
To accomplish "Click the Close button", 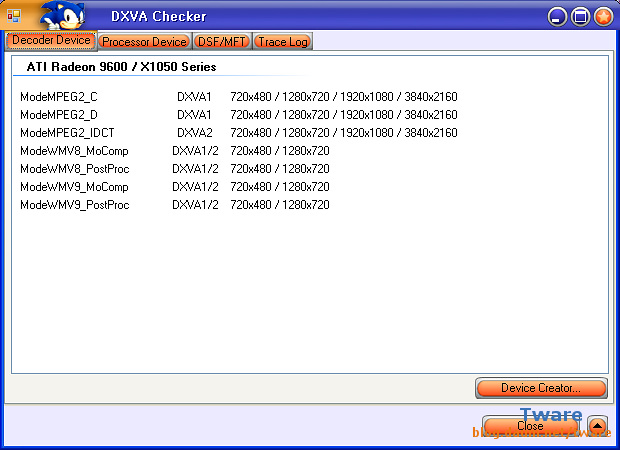I will point(530,426).
